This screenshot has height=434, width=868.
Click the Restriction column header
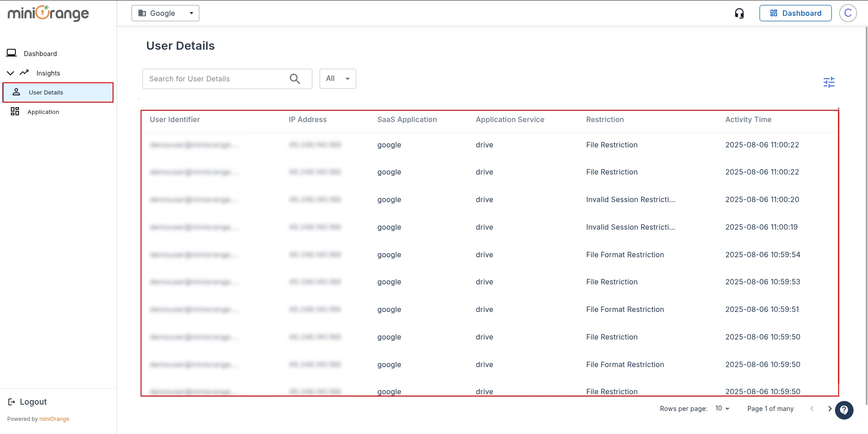pyautogui.click(x=605, y=119)
